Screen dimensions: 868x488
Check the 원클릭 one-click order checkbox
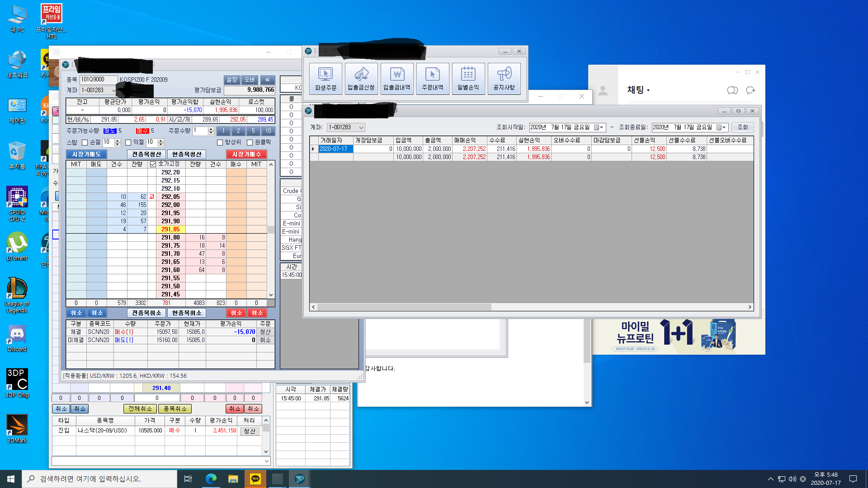250,142
